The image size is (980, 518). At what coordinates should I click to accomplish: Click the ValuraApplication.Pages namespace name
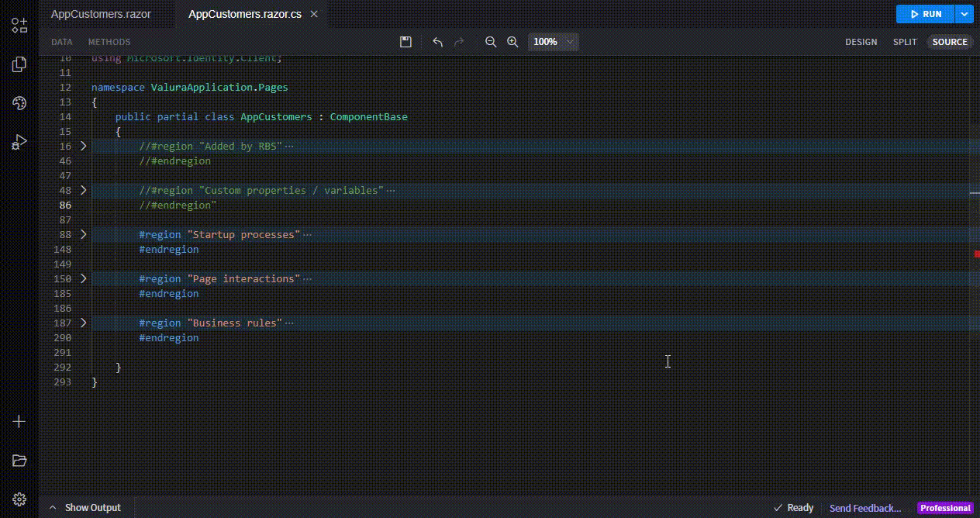tap(219, 88)
